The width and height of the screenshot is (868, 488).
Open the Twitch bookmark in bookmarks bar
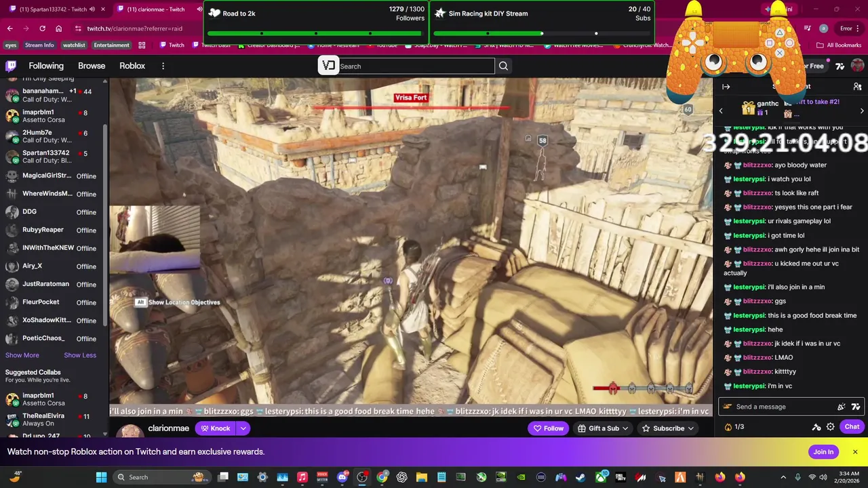[x=172, y=45]
